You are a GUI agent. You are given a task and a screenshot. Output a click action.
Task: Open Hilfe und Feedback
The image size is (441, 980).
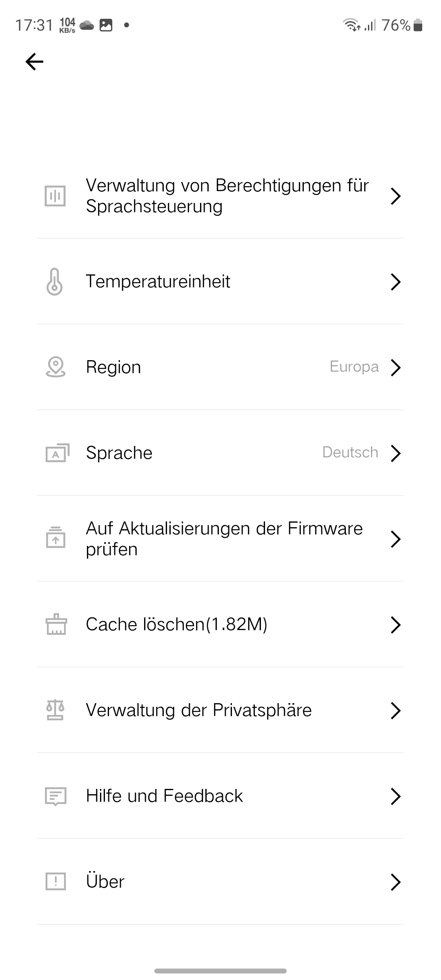coord(165,796)
